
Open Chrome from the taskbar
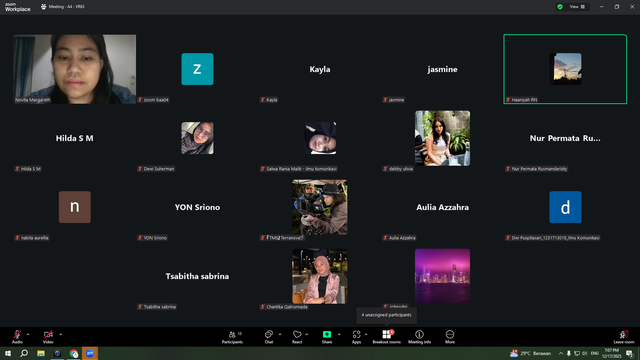coord(74,353)
